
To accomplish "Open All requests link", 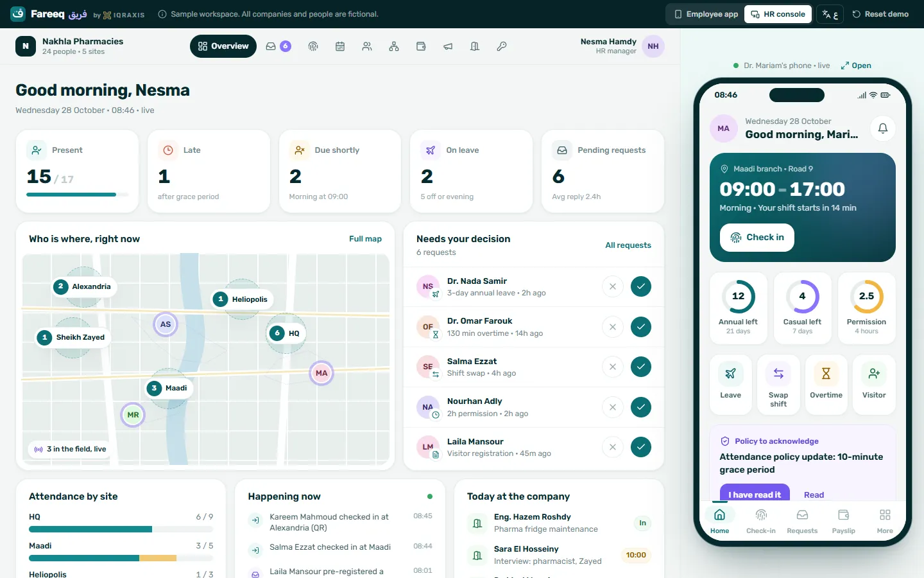I will point(628,245).
